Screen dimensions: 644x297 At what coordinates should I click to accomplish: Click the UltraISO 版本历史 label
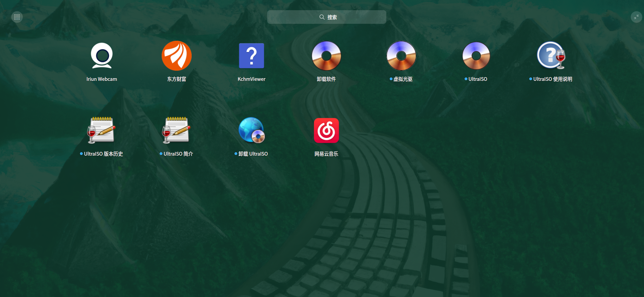click(103, 154)
